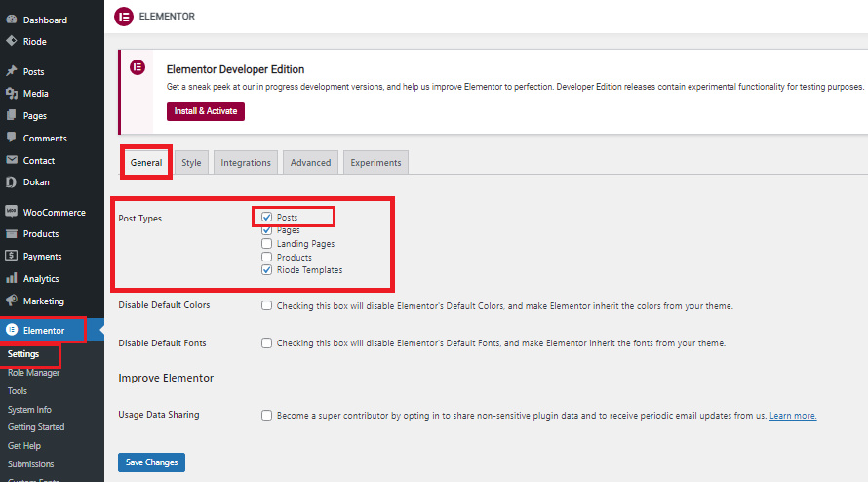Click the Elementor logo in header
The image size is (868, 482).
click(x=124, y=17)
